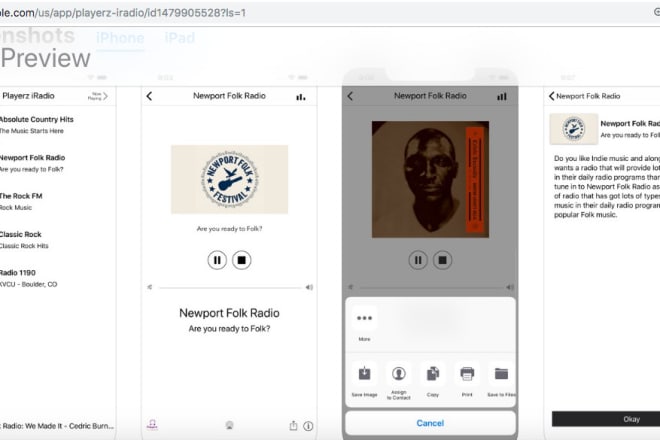Viewport: 660px width, 440px height.
Task: Click the album artwork portrait
Action: (x=430, y=179)
